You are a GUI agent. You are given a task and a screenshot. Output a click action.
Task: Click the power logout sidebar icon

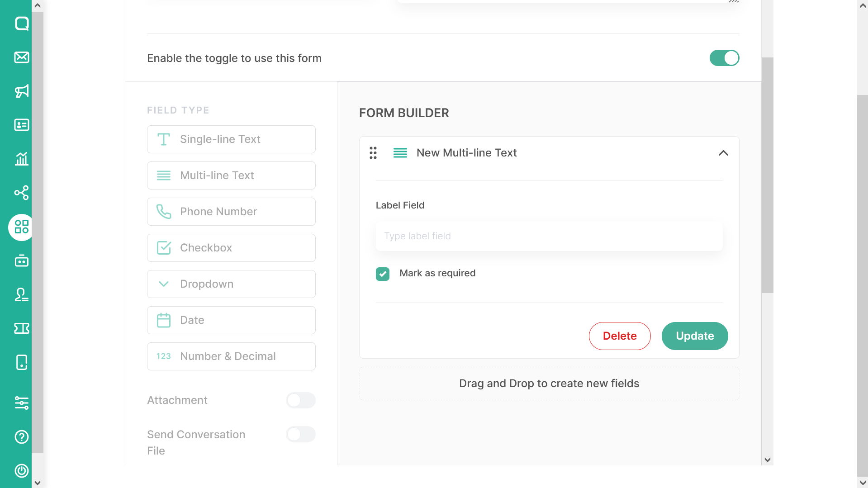pos(21,471)
